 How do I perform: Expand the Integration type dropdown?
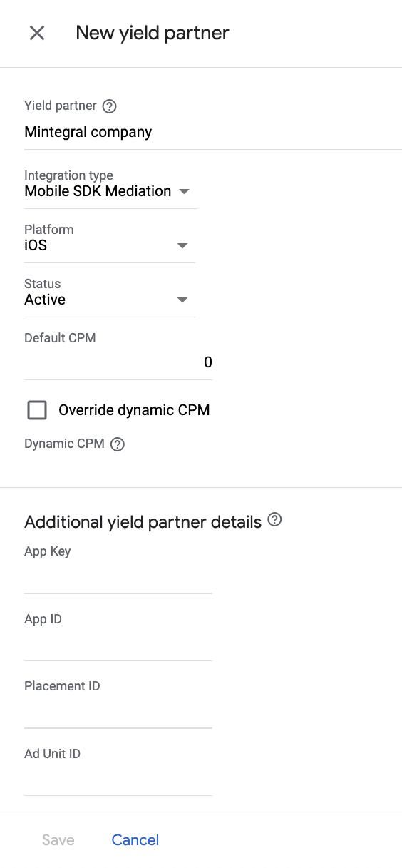click(110, 191)
